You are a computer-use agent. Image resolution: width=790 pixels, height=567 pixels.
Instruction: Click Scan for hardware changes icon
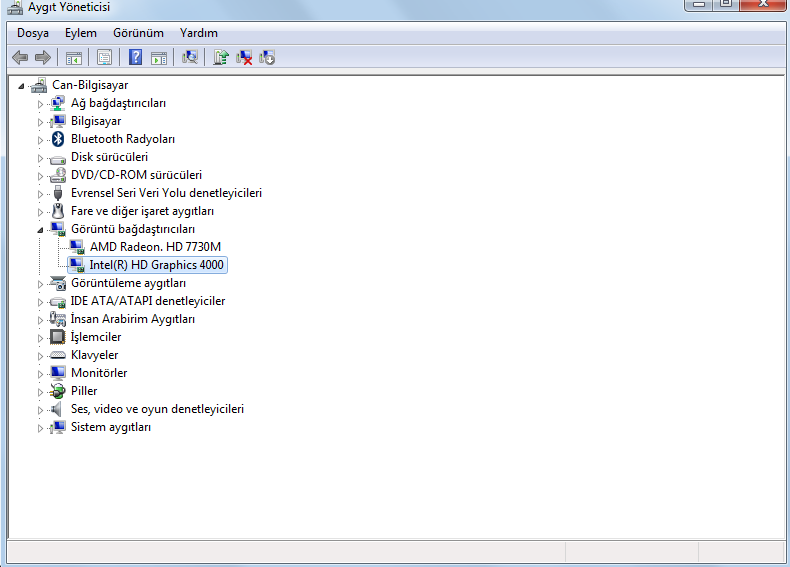tap(189, 57)
